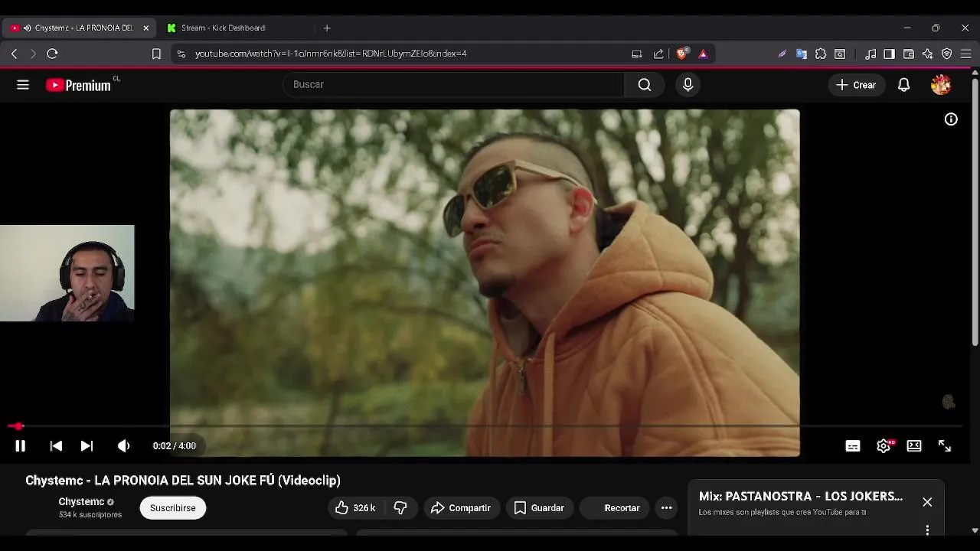The width and height of the screenshot is (980, 551).
Task: Open the YouTube guide hamburger menu
Action: tap(23, 85)
